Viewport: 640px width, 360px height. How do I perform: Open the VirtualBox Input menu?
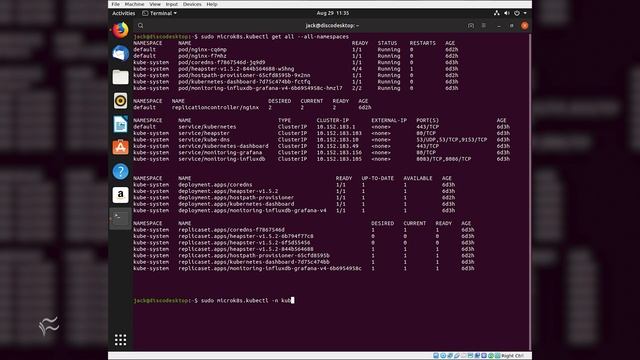pos(171,4)
